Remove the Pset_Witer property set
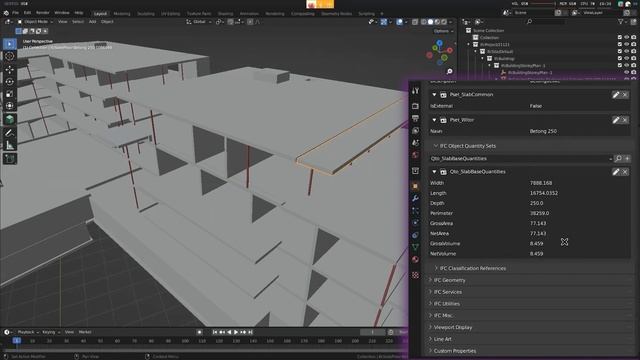Image resolution: width=640 pixels, height=360 pixels. click(x=625, y=120)
